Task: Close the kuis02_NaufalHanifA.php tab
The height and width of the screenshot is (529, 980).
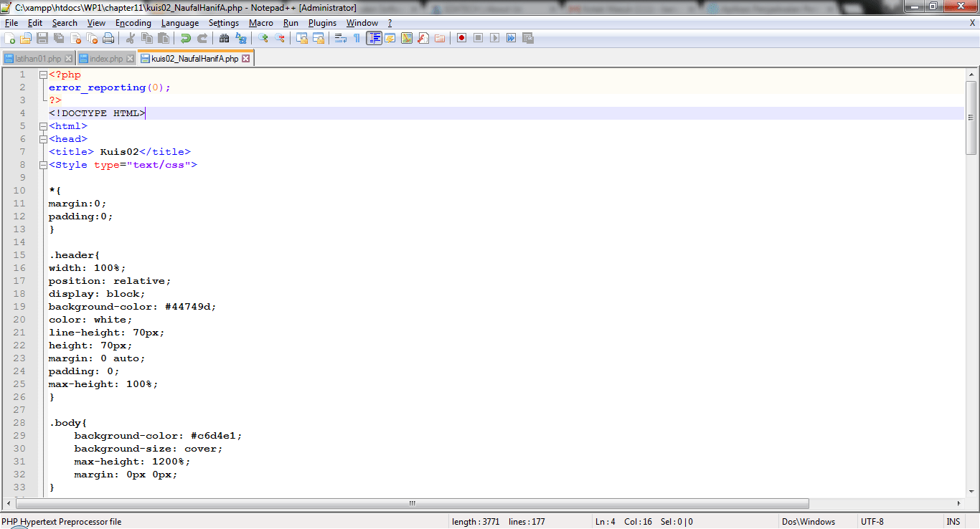Action: (x=245, y=59)
